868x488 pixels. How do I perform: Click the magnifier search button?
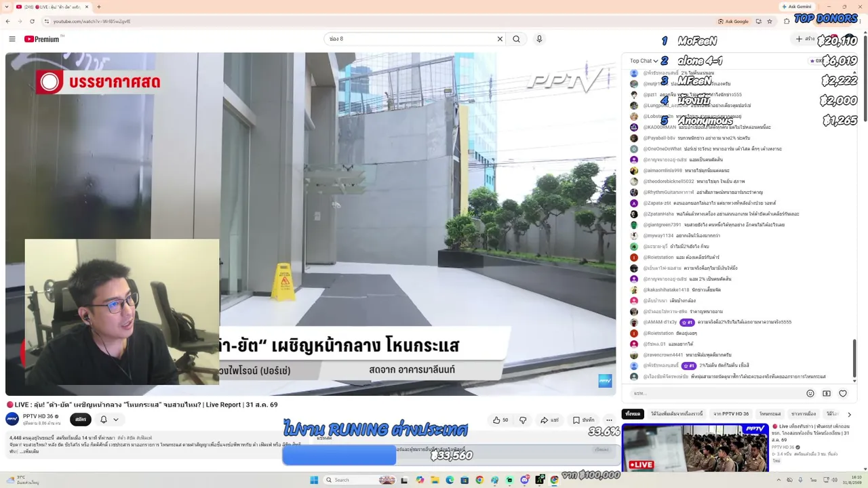pyautogui.click(x=517, y=39)
